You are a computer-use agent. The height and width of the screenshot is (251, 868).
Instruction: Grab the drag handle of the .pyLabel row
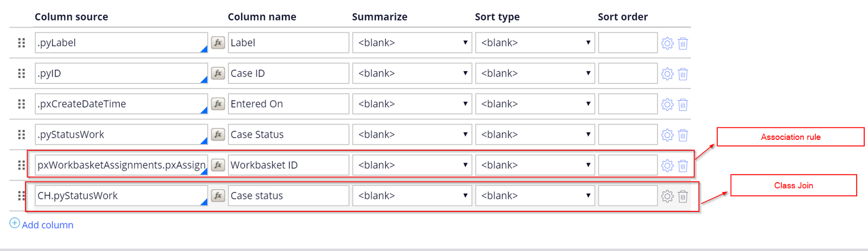point(22,43)
